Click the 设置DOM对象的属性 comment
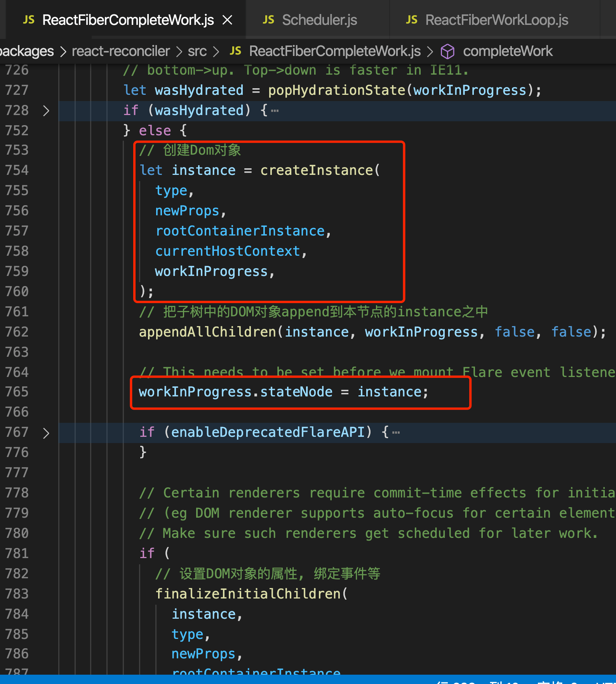616x684 pixels. click(268, 574)
